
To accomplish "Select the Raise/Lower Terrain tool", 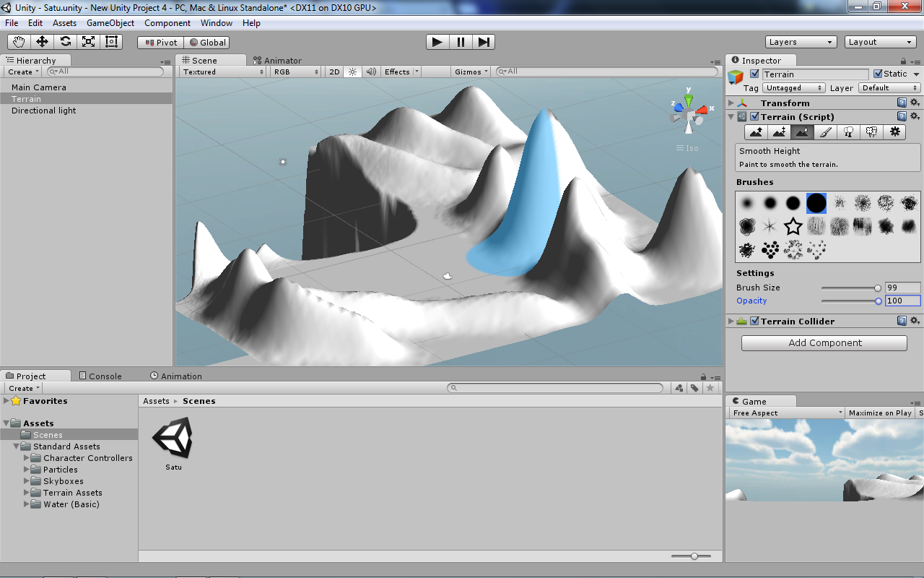I will coord(756,131).
